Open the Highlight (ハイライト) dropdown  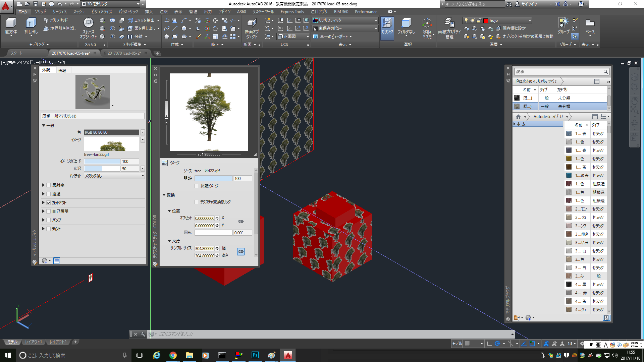(114, 176)
